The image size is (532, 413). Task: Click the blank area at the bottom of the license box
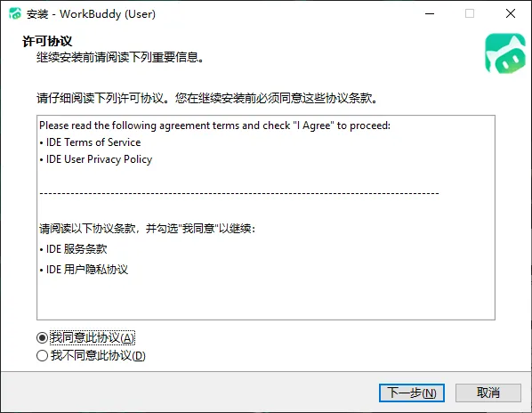(x=266, y=299)
